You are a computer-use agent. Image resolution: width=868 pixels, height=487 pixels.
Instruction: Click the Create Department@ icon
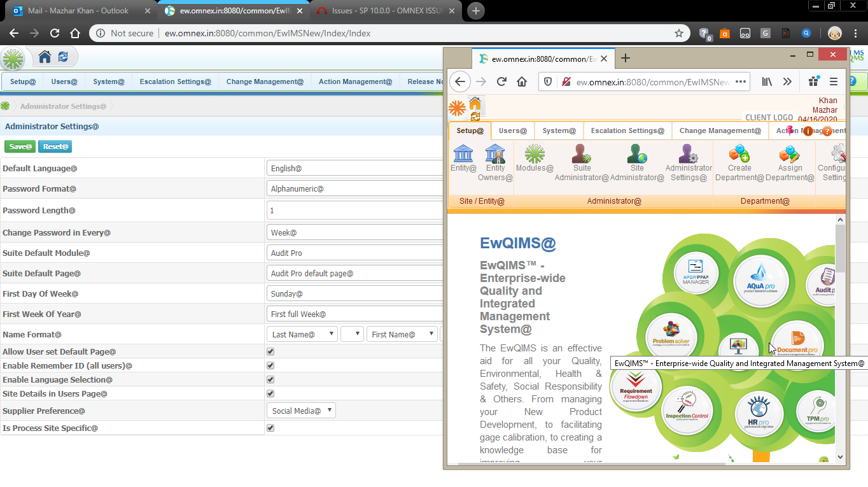point(739,163)
